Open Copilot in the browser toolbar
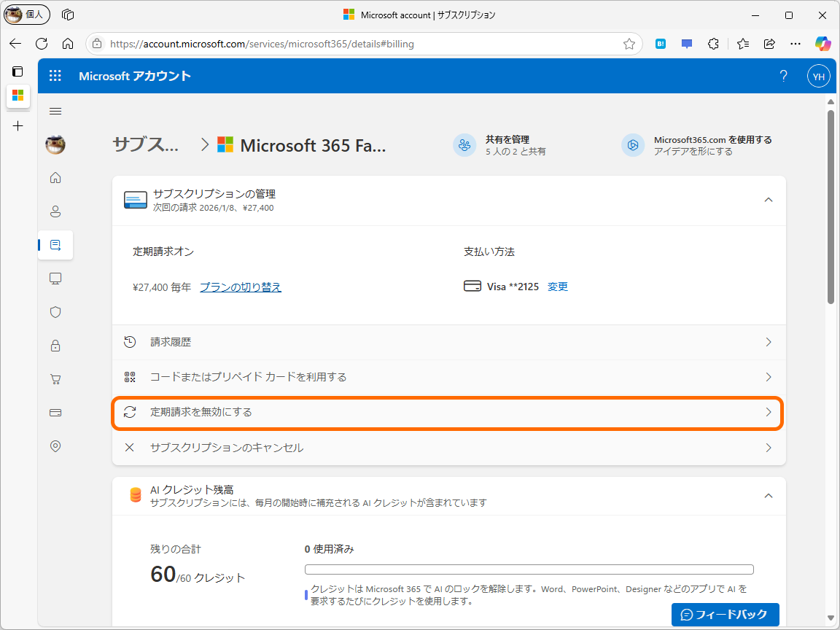Screen dimensions: 840x630 pyautogui.click(x=822, y=43)
